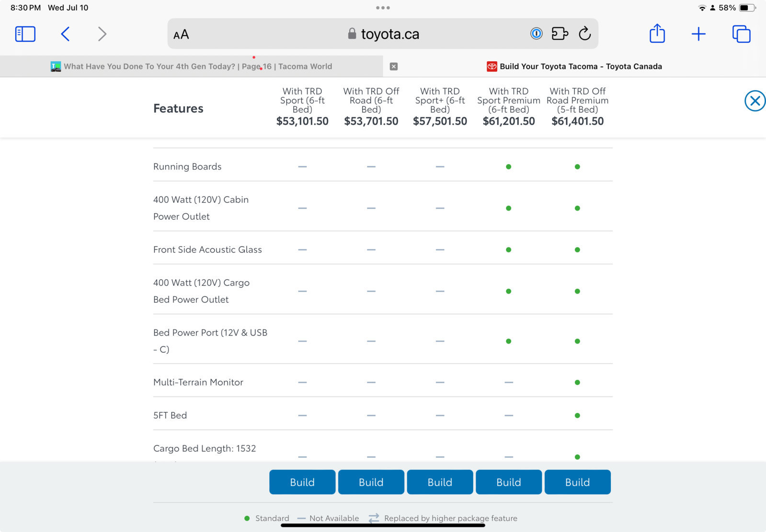Select Build Your Toyota Tacoma tab
This screenshot has width=766, height=532.
tap(574, 67)
